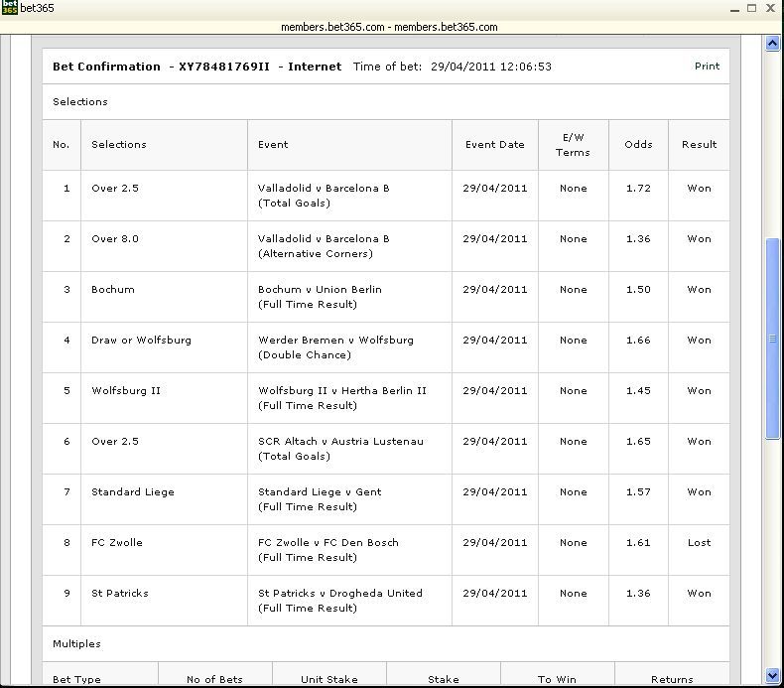Click the 'Lost' result for FC Zwolle

pos(699,542)
